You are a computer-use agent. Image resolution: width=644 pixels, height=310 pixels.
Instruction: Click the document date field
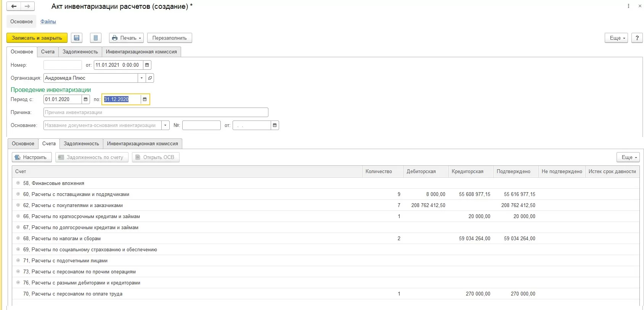click(x=119, y=65)
